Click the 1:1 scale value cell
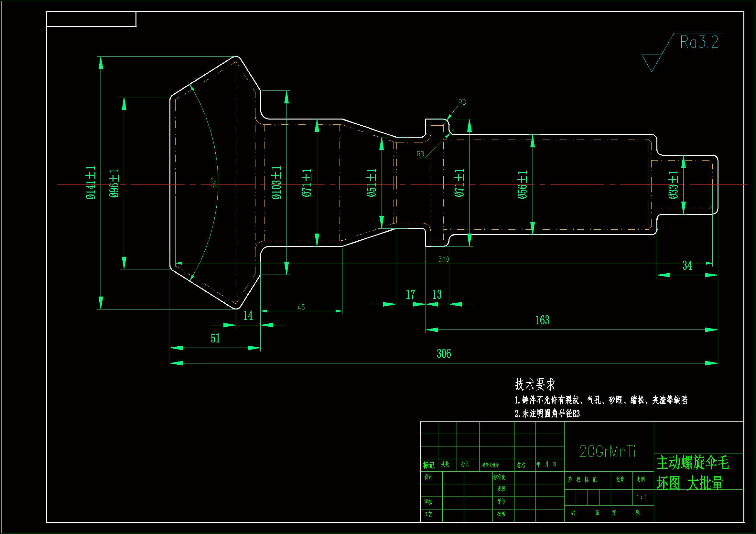 [x=642, y=497]
